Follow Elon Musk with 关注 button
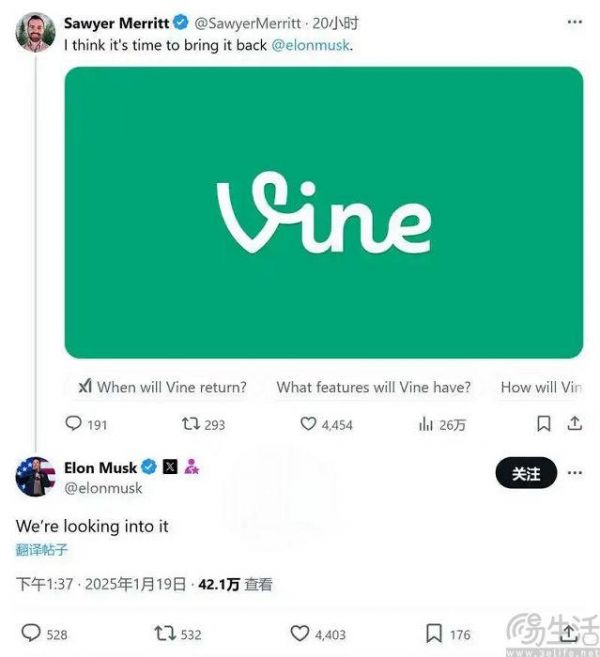The height and width of the screenshot is (657, 600). click(x=526, y=473)
